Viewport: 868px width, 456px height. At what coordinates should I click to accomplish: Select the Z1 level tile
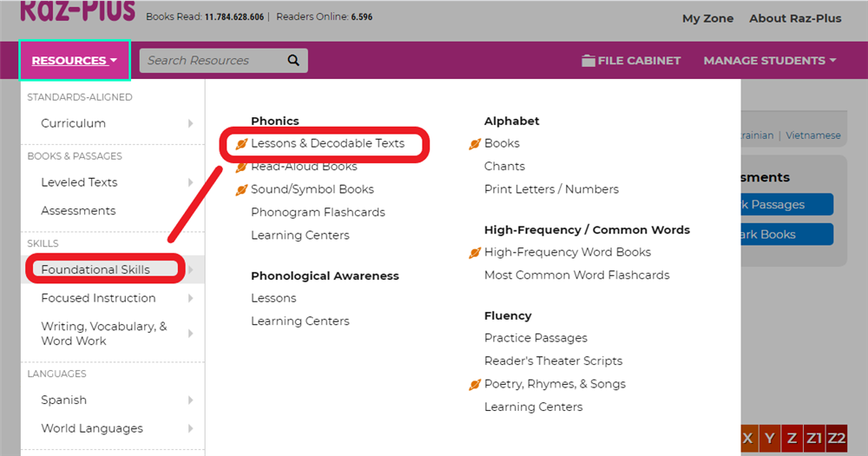pyautogui.click(x=813, y=439)
